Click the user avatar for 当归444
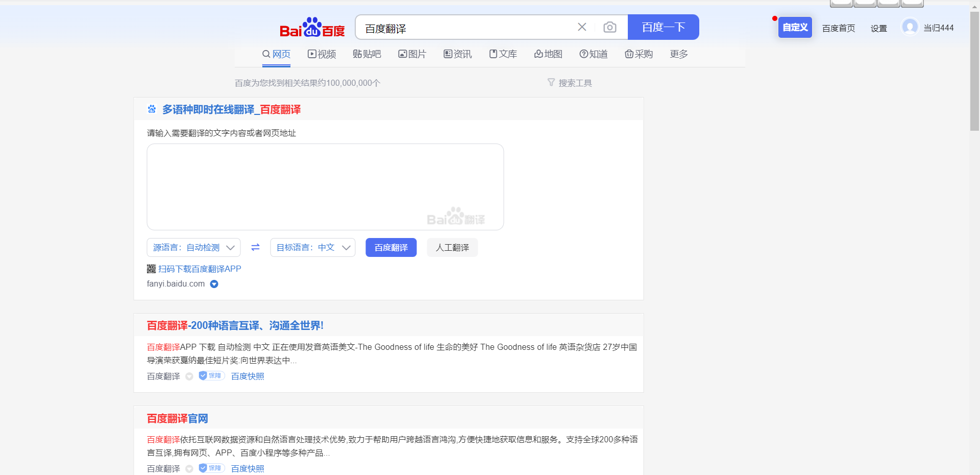Viewport: 980px width, 475px height. 910,27
